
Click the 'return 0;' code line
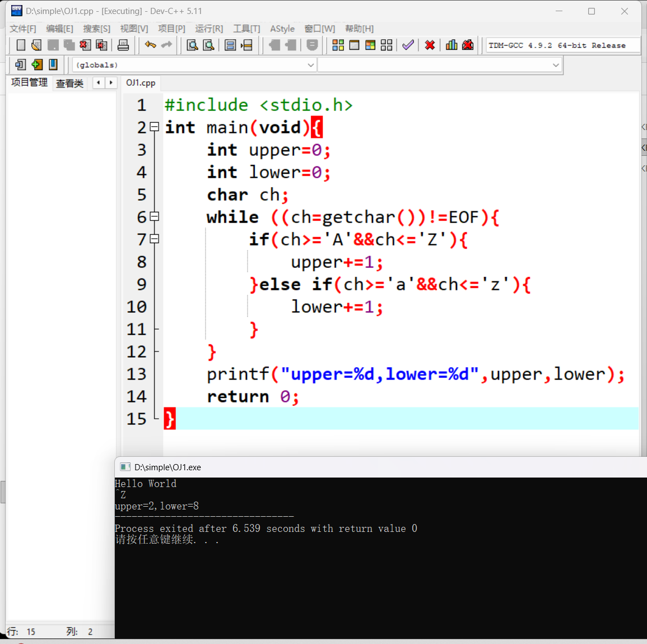tap(253, 396)
